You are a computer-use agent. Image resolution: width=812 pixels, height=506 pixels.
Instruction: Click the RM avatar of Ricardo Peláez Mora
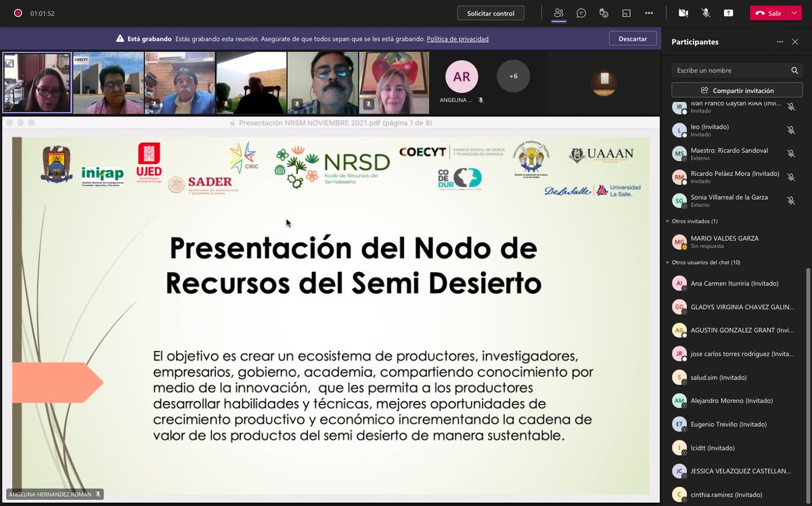679,177
